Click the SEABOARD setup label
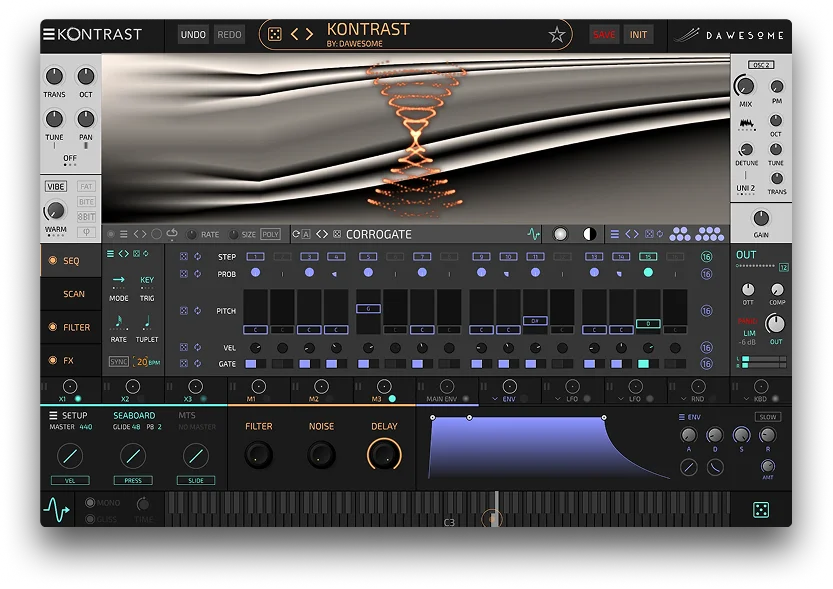 [x=134, y=415]
